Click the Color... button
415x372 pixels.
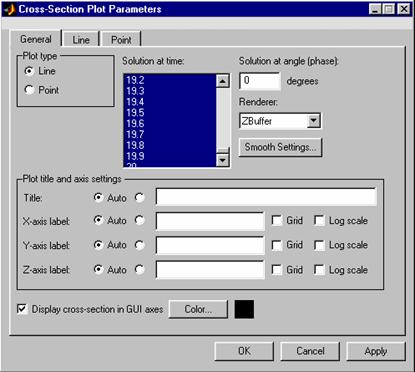tap(198, 309)
